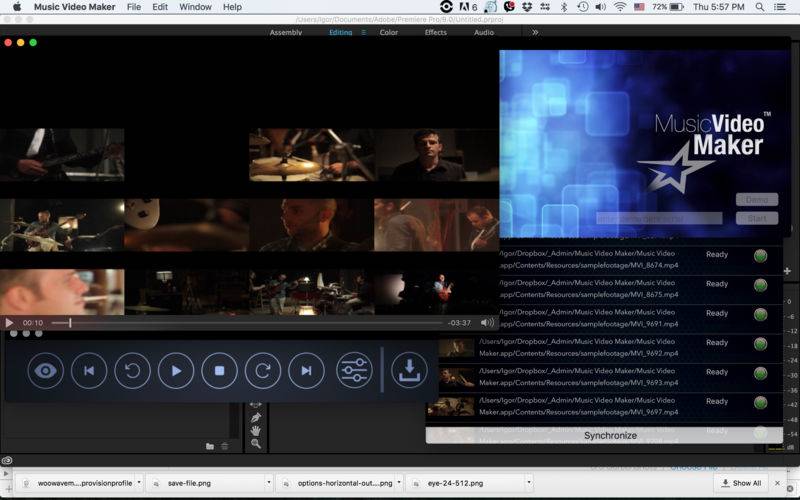Select the MVI_9693.mp4 clip thumbnail

[x=451, y=378]
